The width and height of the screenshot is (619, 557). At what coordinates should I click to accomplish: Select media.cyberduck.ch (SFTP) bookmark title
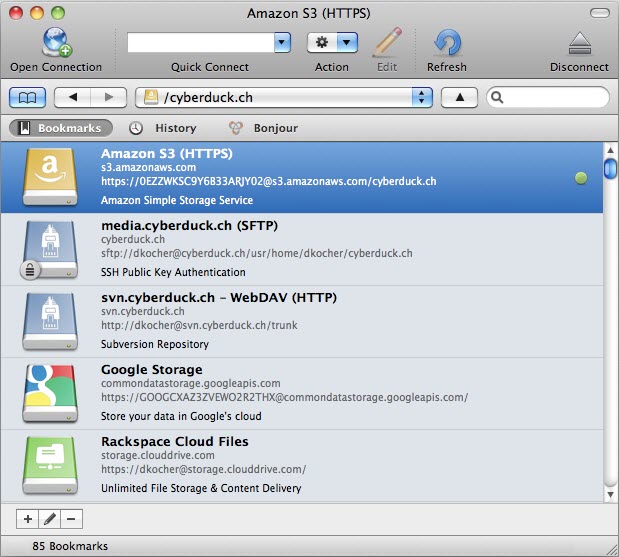pos(189,226)
